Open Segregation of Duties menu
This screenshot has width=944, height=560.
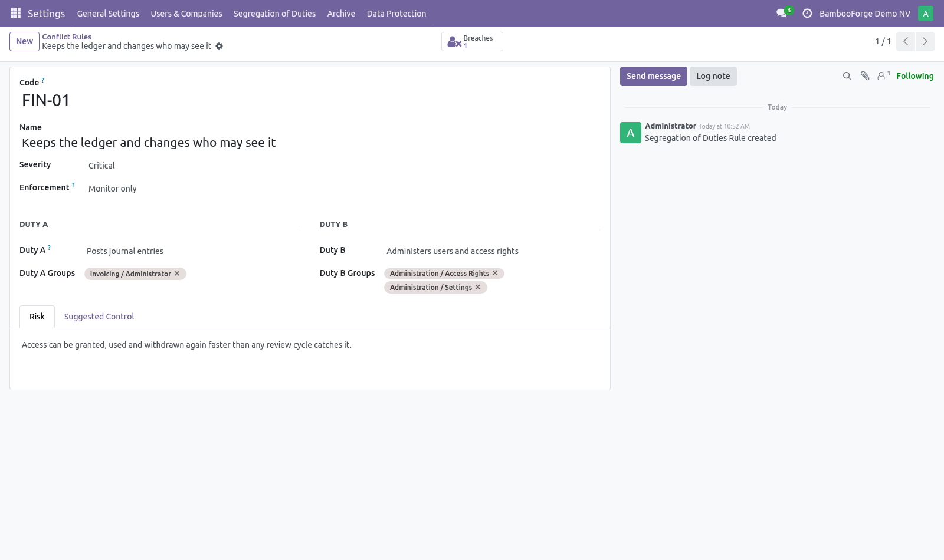(274, 14)
